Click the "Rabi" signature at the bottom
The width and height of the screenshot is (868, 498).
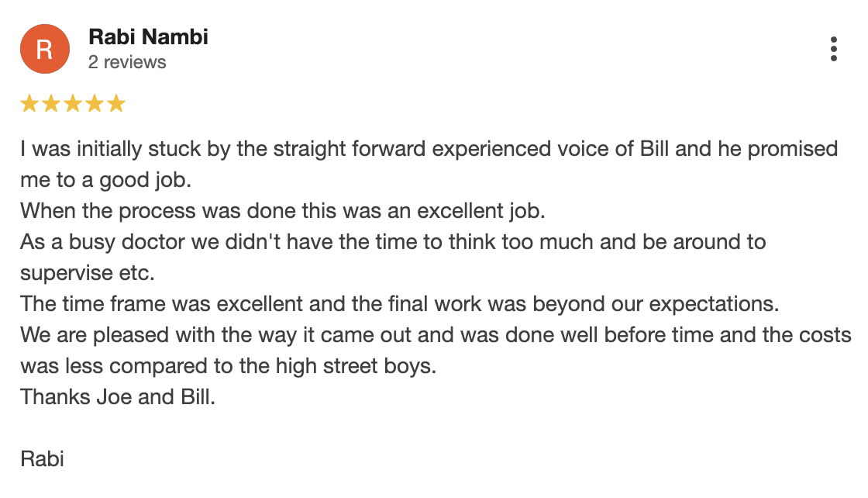point(42,459)
